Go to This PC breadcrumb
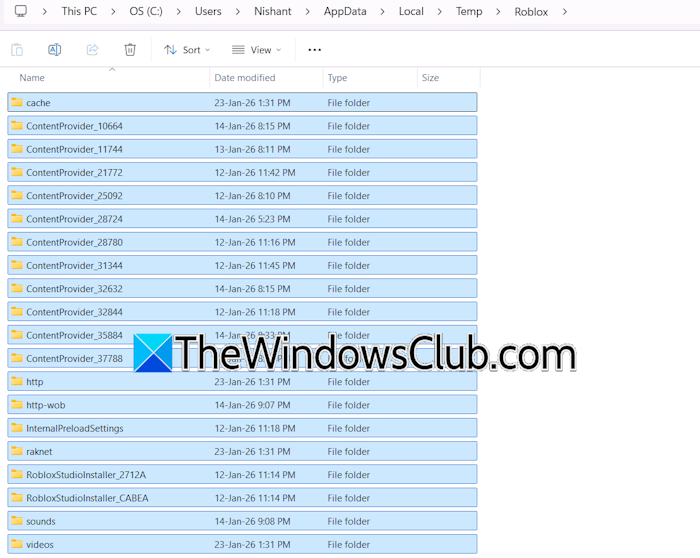Viewport: 700px width, 558px height. [x=79, y=11]
